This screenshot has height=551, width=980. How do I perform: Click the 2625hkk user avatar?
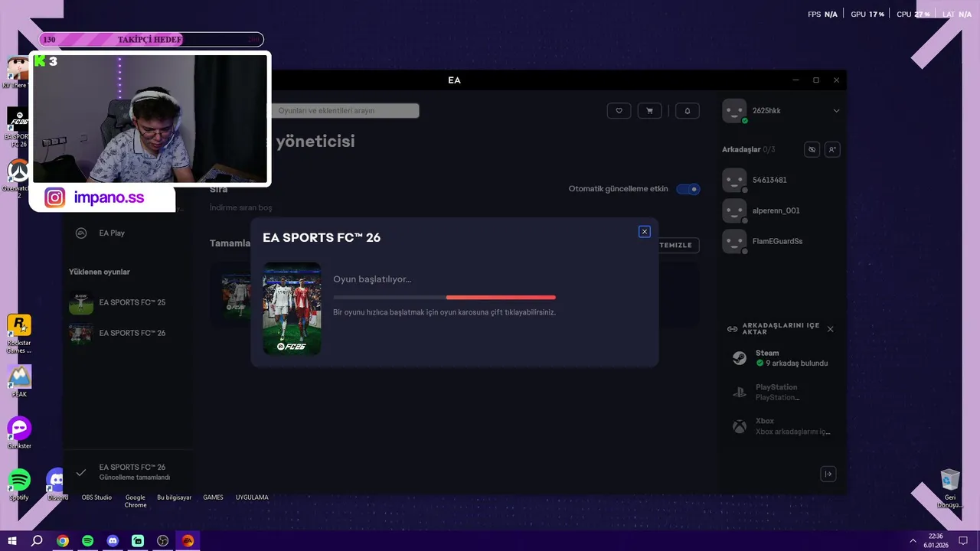pyautogui.click(x=734, y=111)
